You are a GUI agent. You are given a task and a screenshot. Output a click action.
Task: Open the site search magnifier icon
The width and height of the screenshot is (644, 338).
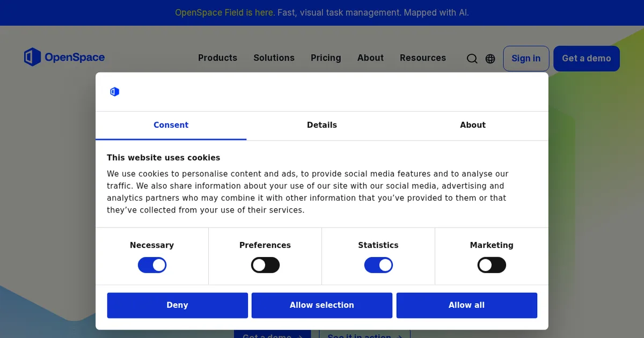tap(472, 58)
